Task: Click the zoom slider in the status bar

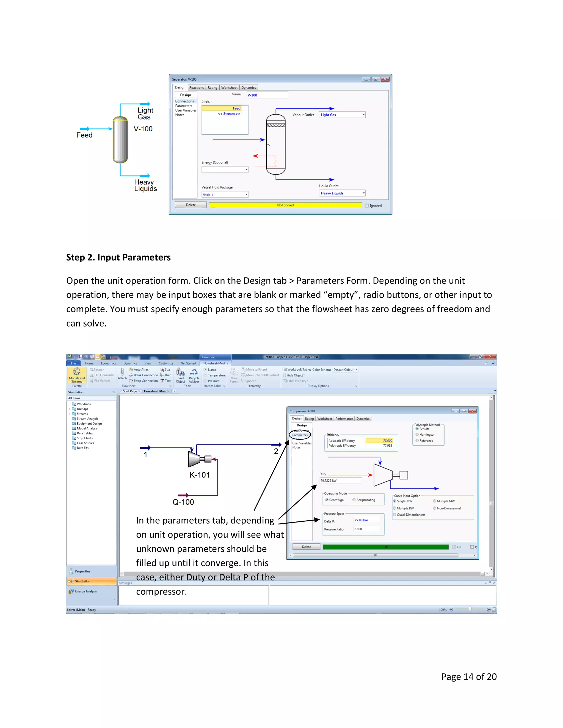Action: click(x=470, y=609)
